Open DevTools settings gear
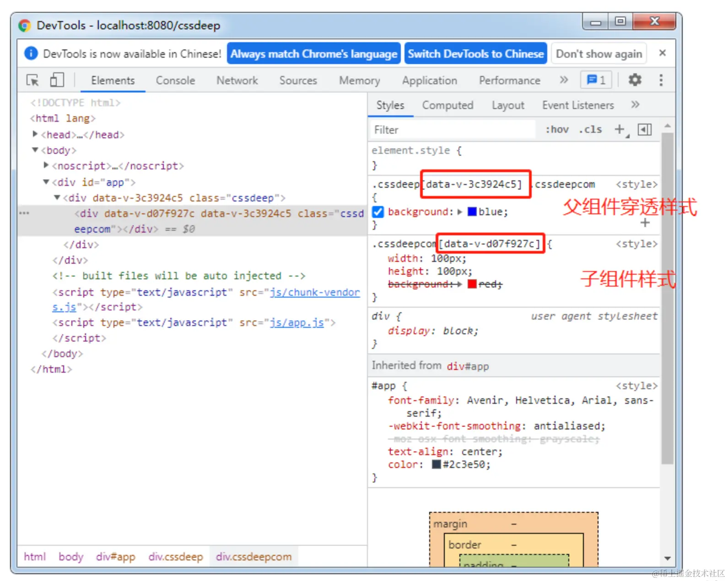The width and height of the screenshot is (728, 581). 635,80
